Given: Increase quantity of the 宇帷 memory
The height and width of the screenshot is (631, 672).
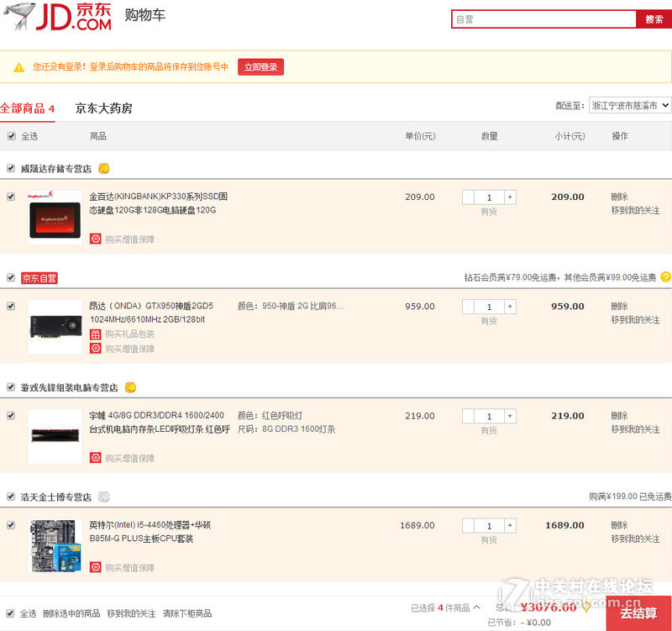Looking at the screenshot, I should tap(510, 416).
